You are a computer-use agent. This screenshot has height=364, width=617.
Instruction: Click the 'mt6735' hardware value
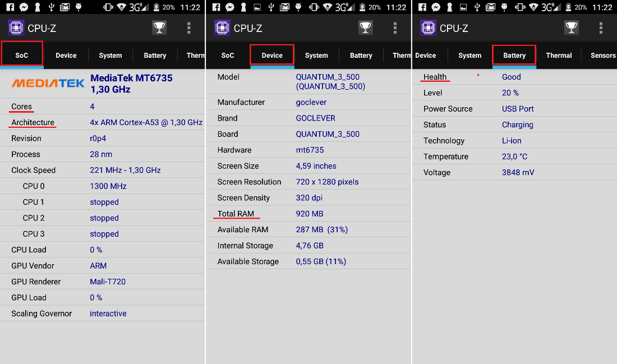(x=310, y=150)
